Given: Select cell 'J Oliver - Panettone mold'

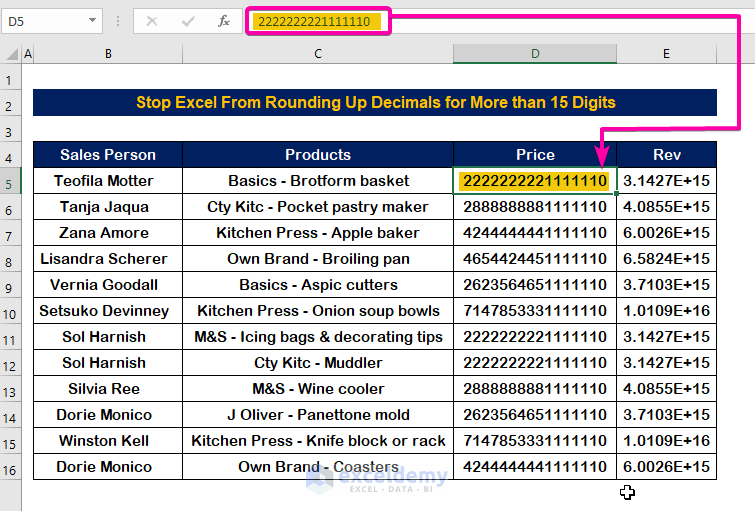Looking at the screenshot, I should click(318, 415).
